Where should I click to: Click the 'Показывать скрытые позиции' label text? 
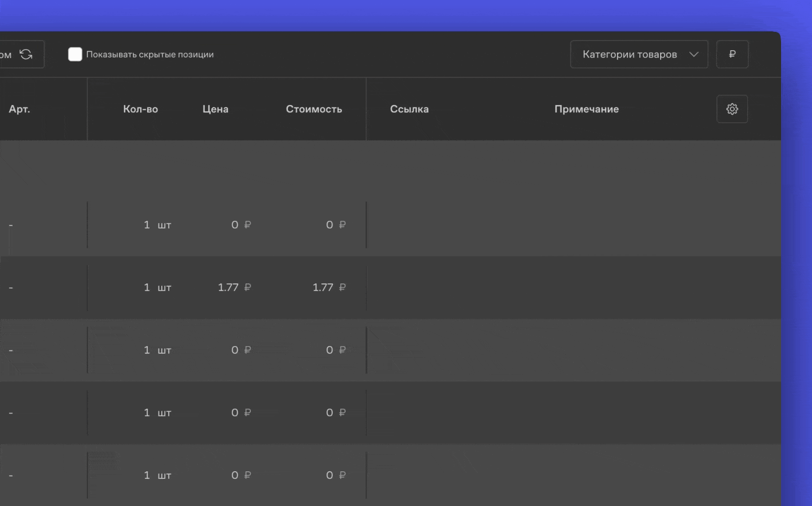(150, 54)
